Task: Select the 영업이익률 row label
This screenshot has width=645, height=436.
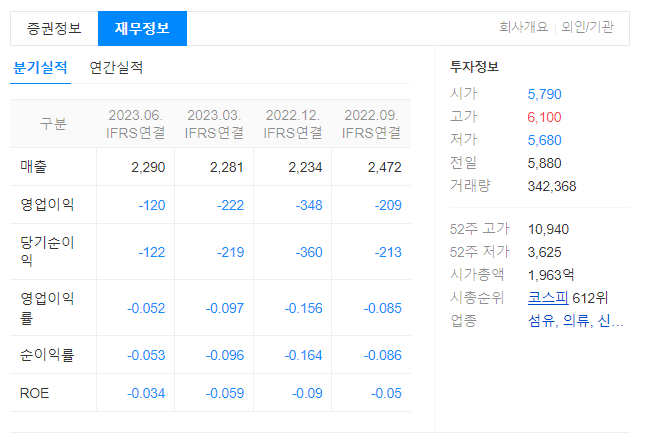Action: click(x=47, y=308)
